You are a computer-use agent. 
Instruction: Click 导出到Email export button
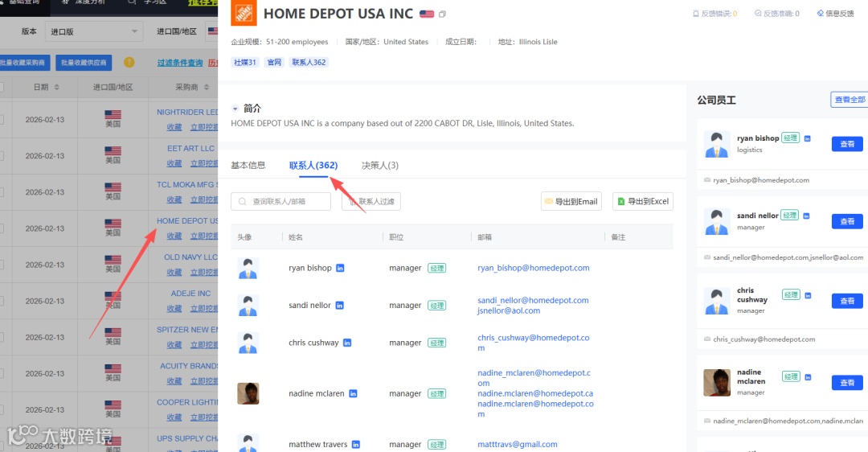tap(571, 202)
